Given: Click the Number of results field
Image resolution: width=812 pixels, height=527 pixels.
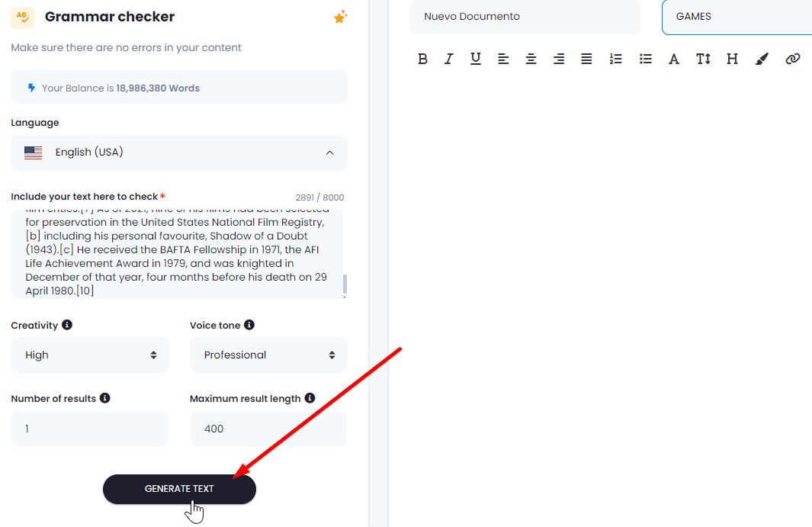Looking at the screenshot, I should [x=90, y=429].
